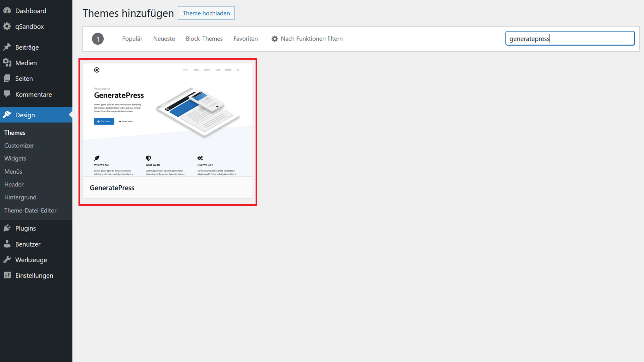Expand Nach Funktionen filtern options
644x362 pixels.
pos(307,39)
